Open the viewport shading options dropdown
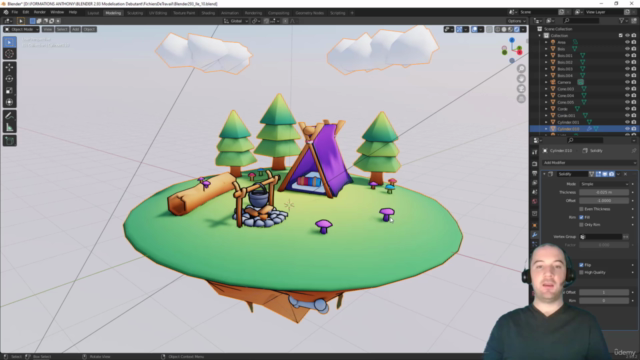This screenshot has height=360, width=640. click(x=523, y=29)
